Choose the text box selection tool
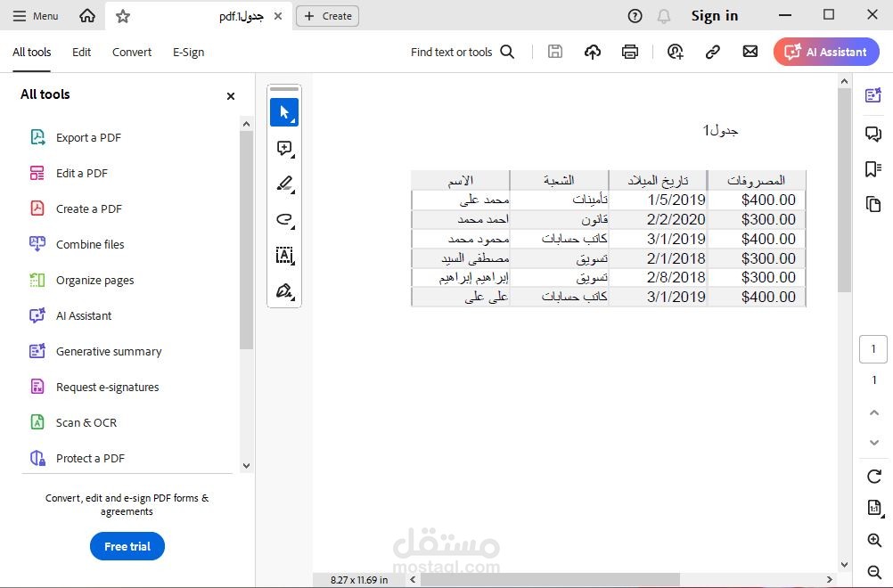The height and width of the screenshot is (588, 893). click(284, 256)
